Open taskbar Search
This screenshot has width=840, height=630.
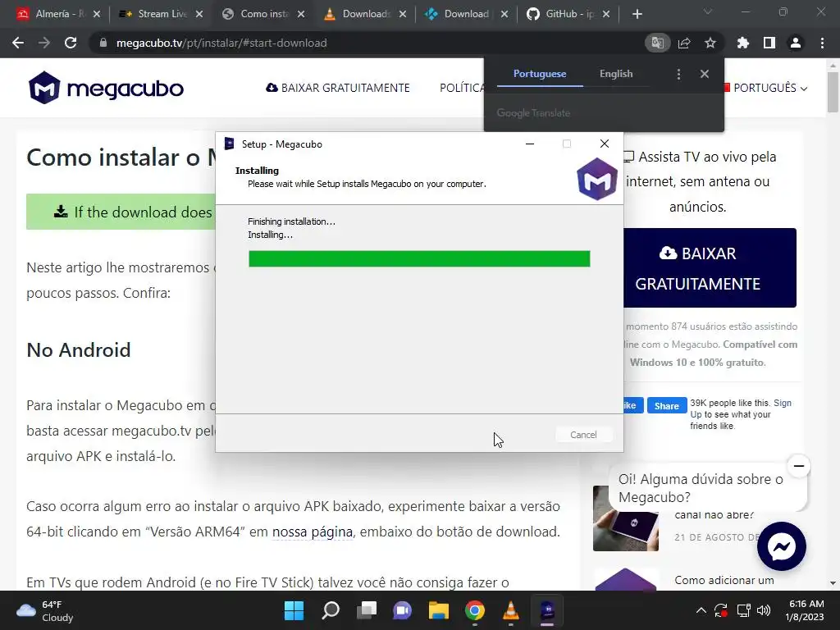(x=331, y=610)
